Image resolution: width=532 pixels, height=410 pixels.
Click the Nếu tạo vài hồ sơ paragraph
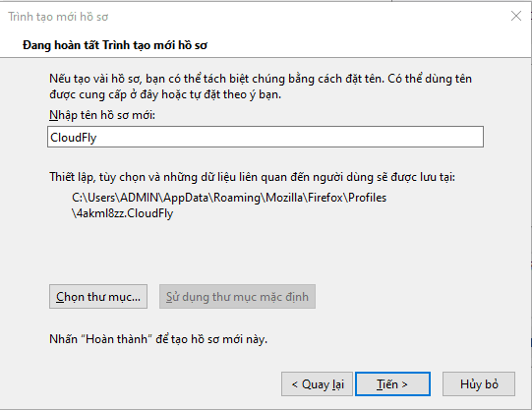click(261, 87)
